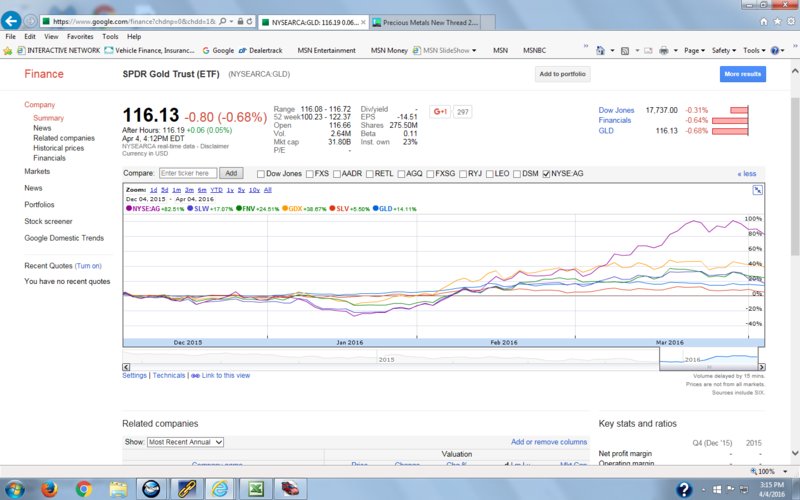Check the AGQ compare checkbox
This screenshot has height=500, width=800.
pyautogui.click(x=401, y=174)
